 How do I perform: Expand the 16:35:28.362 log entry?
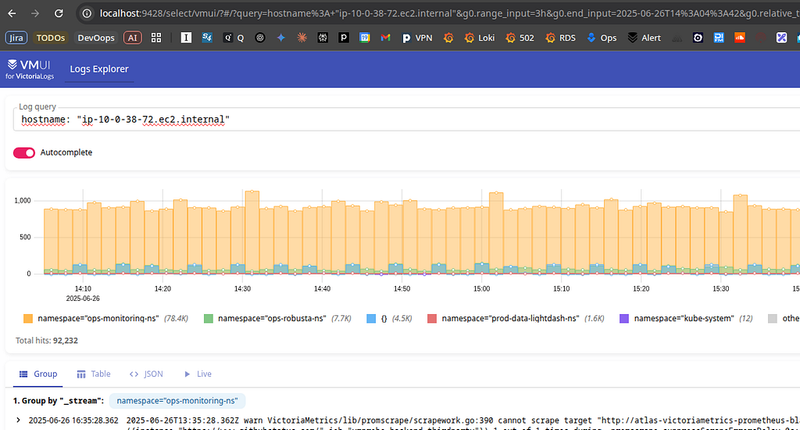point(18,420)
